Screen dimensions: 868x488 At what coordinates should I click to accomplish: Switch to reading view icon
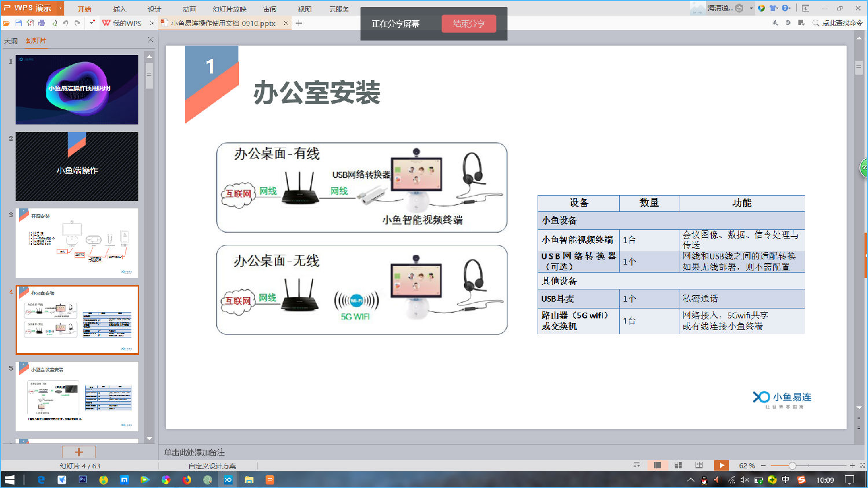click(x=699, y=465)
